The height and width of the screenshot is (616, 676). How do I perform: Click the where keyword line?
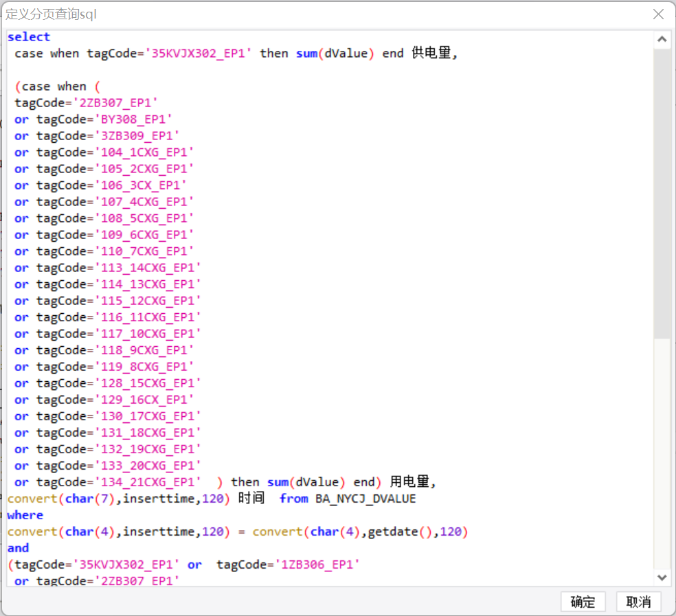pyautogui.click(x=25, y=515)
